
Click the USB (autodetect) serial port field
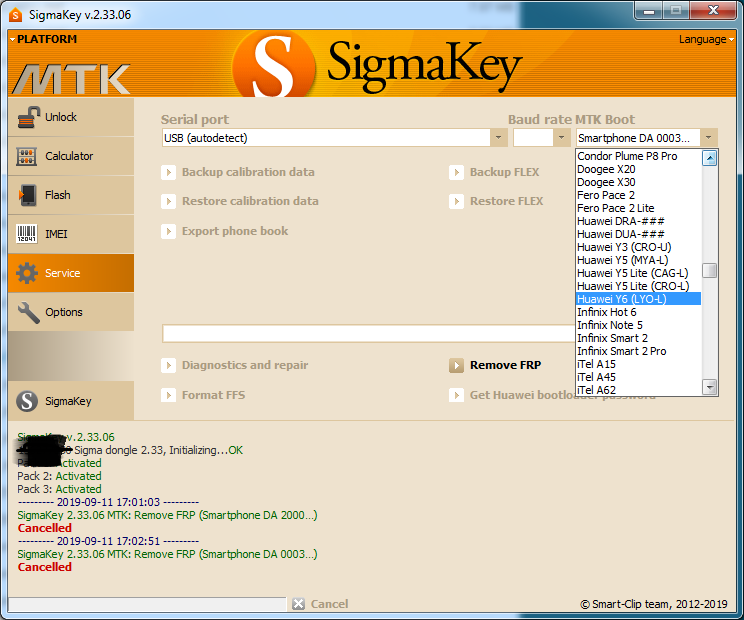coord(326,138)
